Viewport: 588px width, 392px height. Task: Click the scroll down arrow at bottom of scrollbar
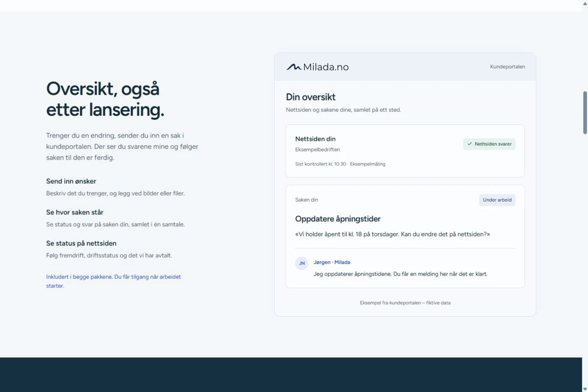585,389
